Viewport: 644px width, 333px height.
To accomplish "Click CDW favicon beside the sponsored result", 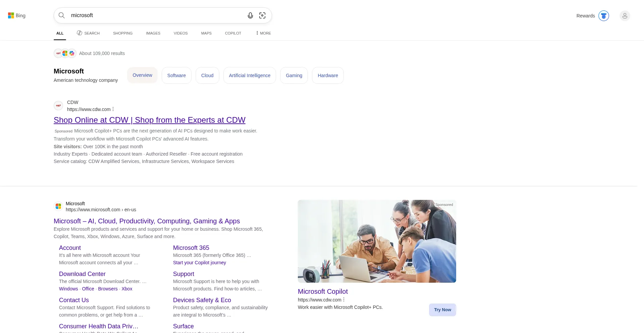I will click(x=58, y=106).
